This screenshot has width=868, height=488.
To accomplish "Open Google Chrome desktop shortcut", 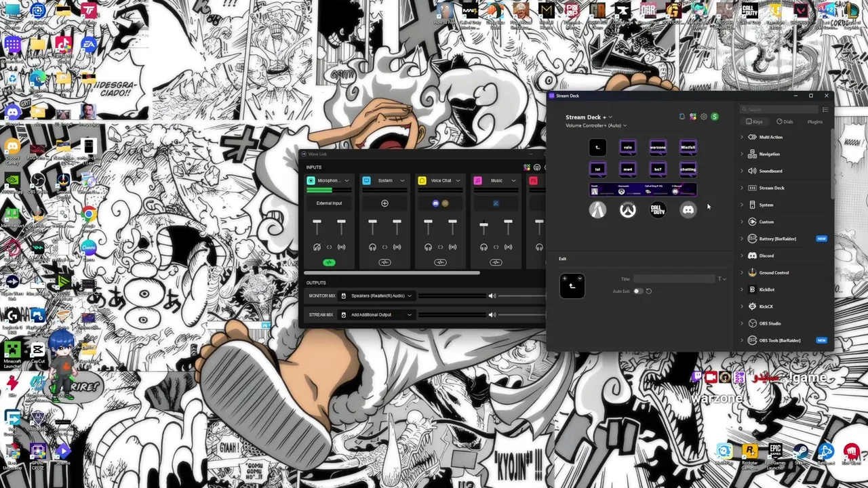I will click(x=88, y=216).
